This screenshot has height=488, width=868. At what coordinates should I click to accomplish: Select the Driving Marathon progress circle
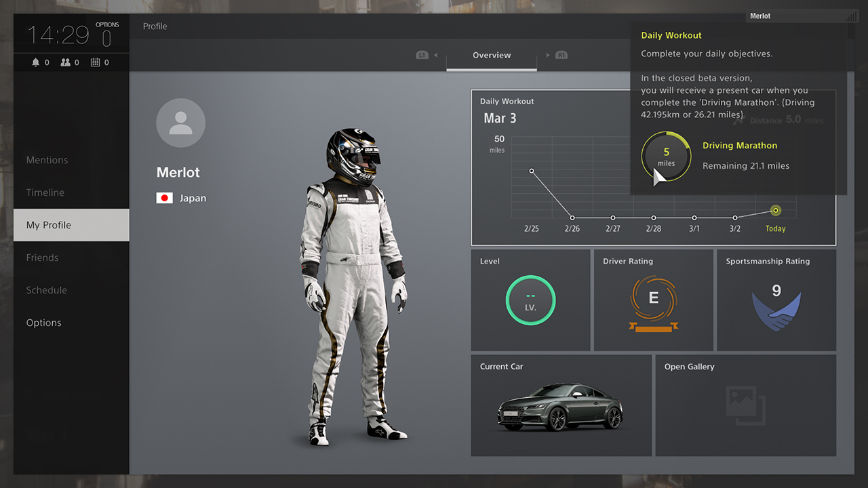click(666, 156)
